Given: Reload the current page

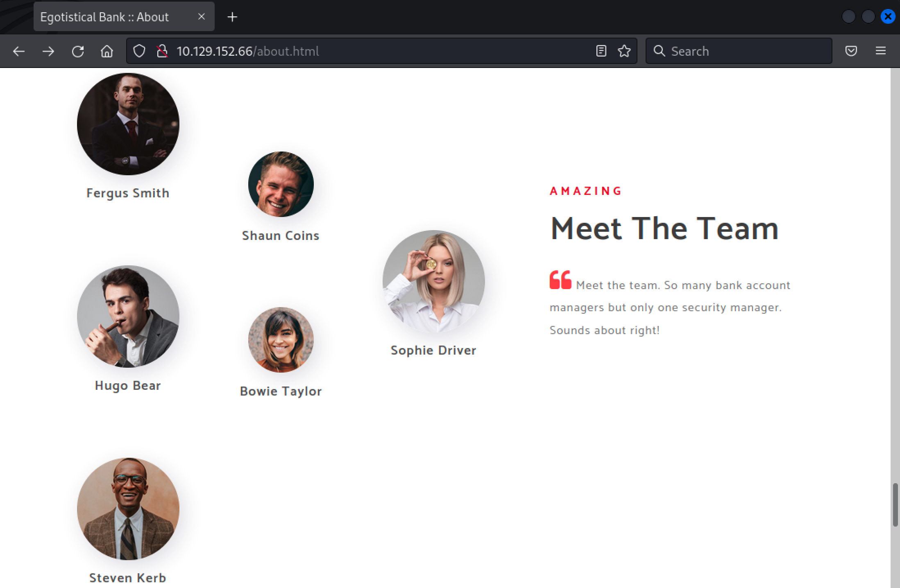Looking at the screenshot, I should pos(78,51).
